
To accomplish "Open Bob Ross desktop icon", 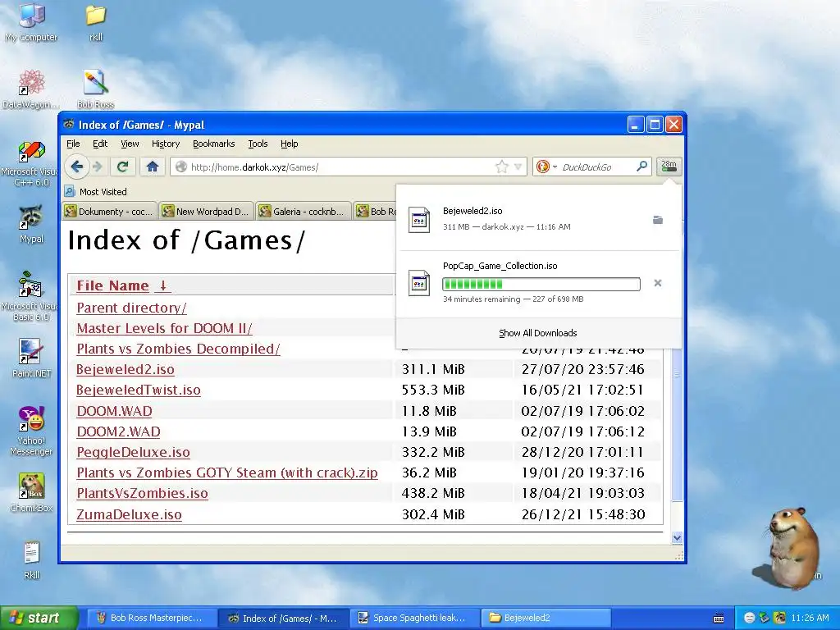I will pyautogui.click(x=95, y=89).
